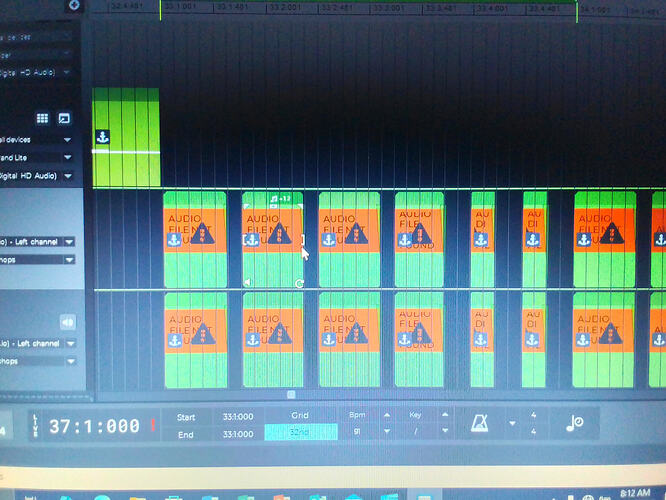Screen dimensions: 666x500
Task: Click the time signature numerator 4
Action: (x=533, y=415)
